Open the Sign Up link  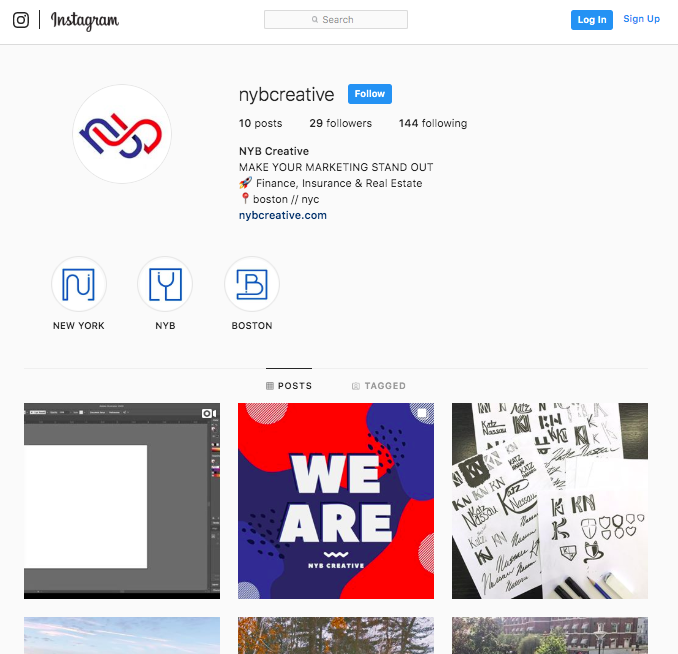tap(641, 19)
